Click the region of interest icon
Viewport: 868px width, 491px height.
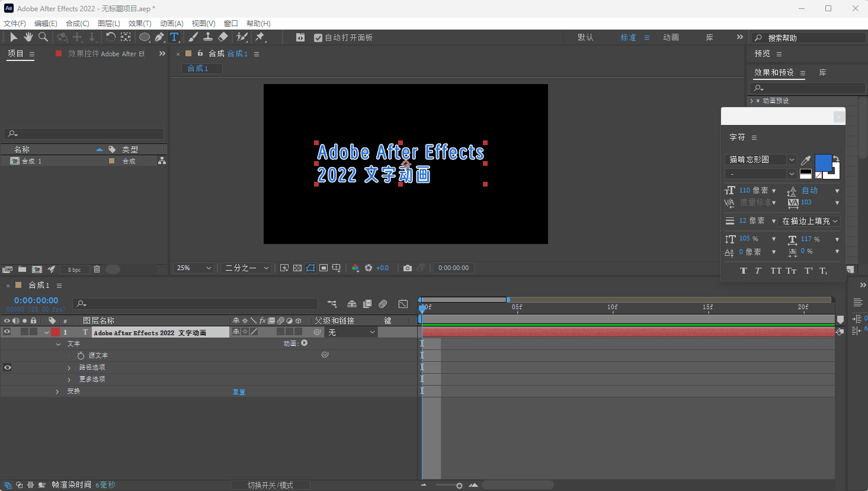click(324, 268)
